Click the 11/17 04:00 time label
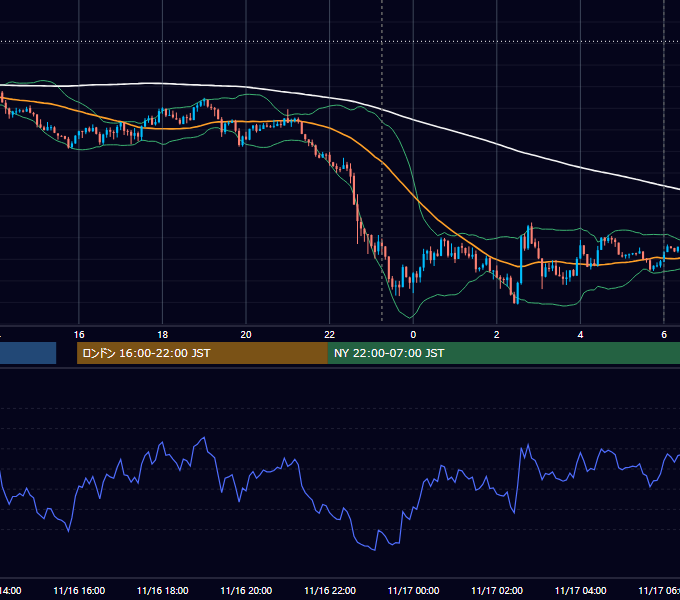 pos(581,590)
